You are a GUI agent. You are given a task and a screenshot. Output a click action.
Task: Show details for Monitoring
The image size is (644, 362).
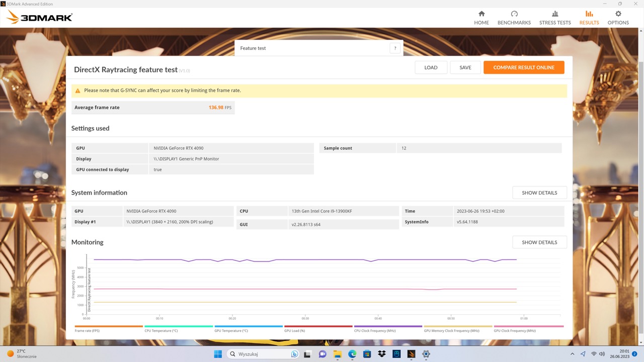tap(539, 242)
